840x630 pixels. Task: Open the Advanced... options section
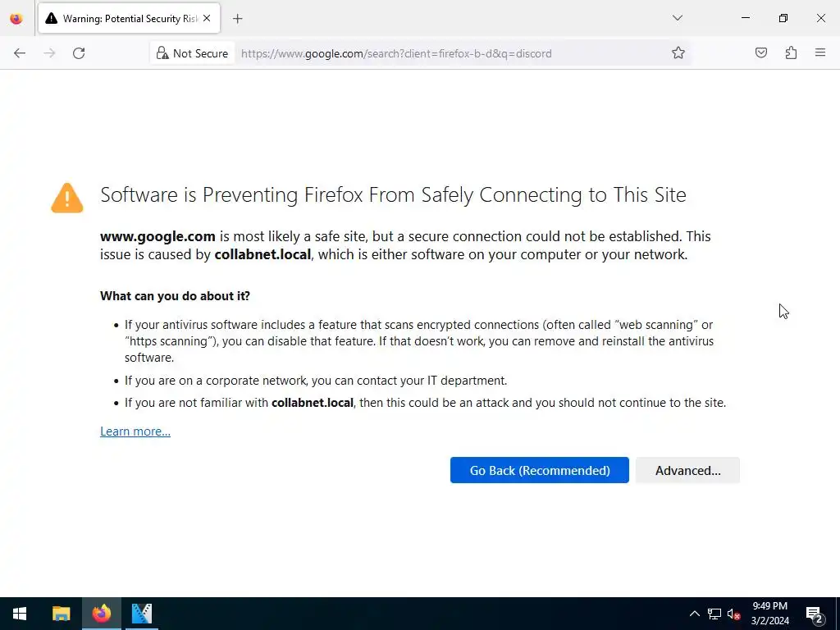pyautogui.click(x=687, y=470)
